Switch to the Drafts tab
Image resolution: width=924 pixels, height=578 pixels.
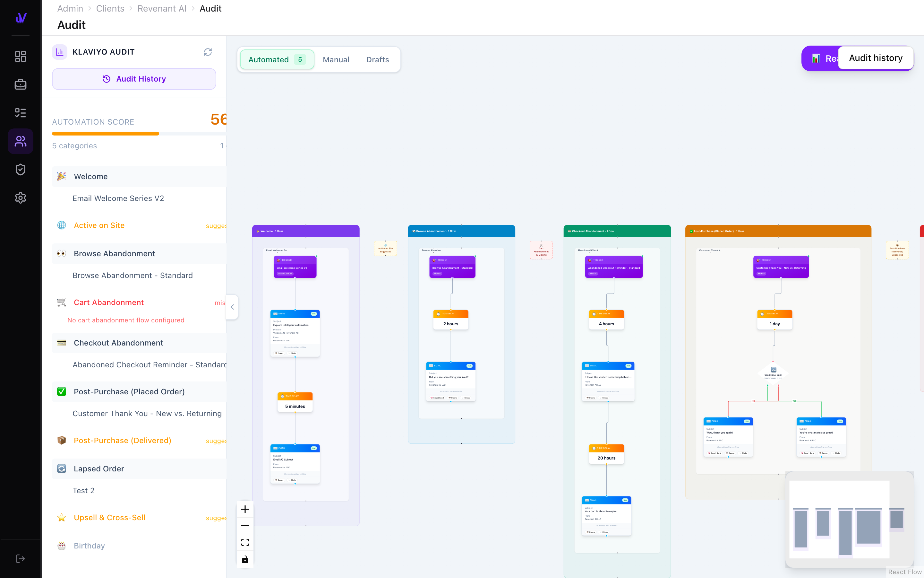point(378,60)
